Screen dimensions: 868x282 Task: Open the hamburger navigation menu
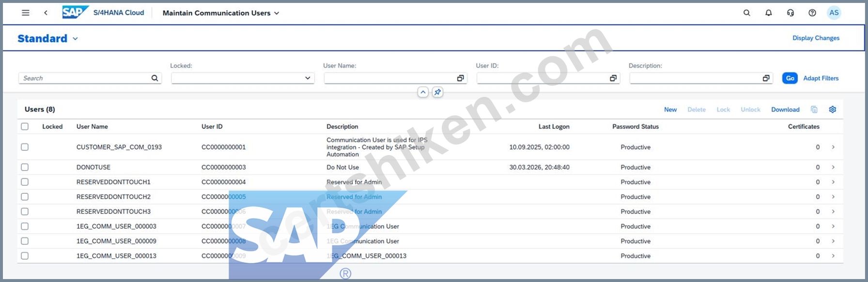[26, 13]
